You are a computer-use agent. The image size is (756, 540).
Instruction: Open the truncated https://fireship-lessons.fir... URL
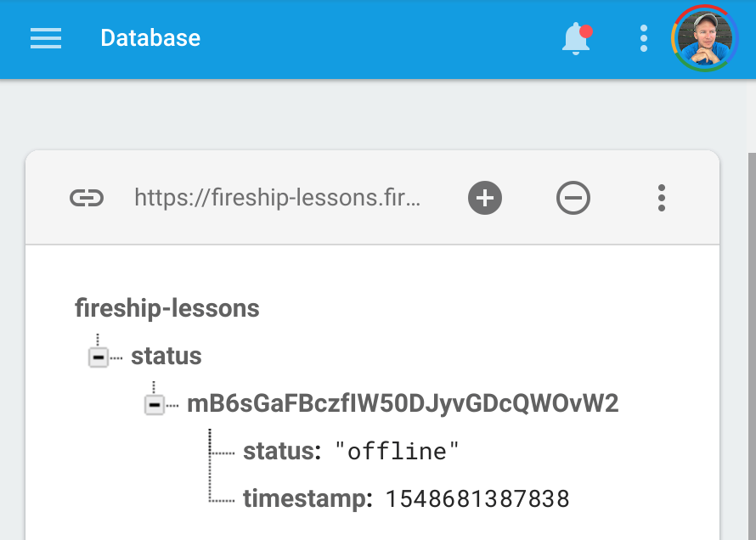[276, 198]
